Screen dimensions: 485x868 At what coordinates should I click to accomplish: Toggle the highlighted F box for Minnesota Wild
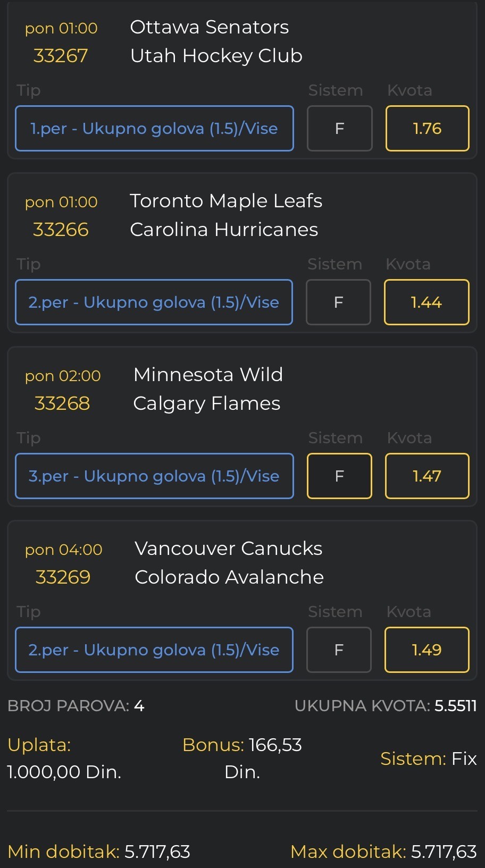pos(339,476)
